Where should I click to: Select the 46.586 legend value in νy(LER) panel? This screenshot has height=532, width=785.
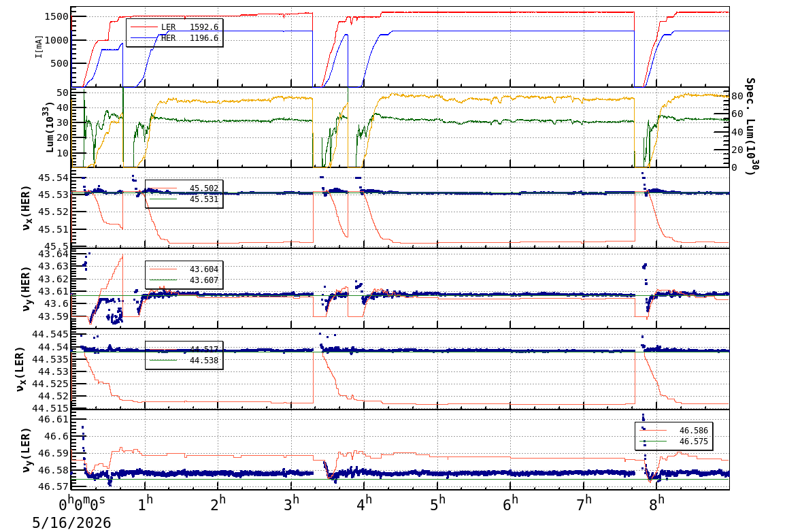pos(694,431)
